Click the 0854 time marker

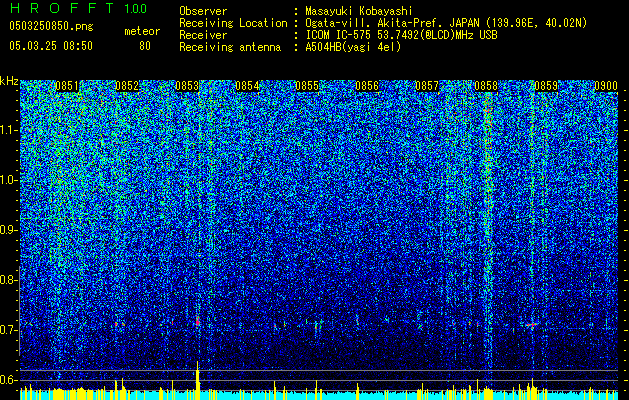[247, 86]
